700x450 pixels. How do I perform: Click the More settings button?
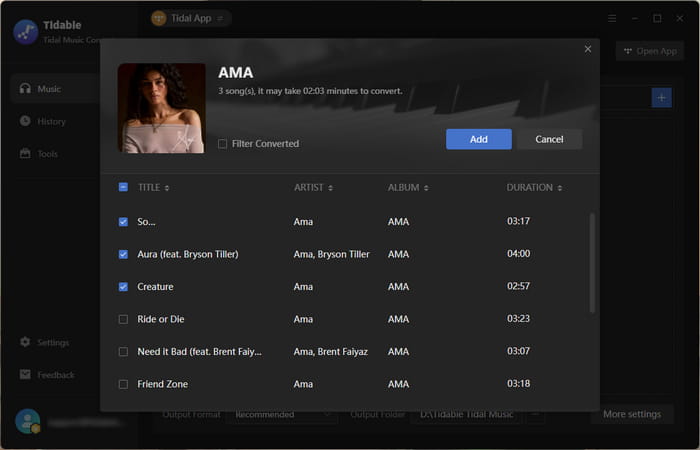(632, 414)
